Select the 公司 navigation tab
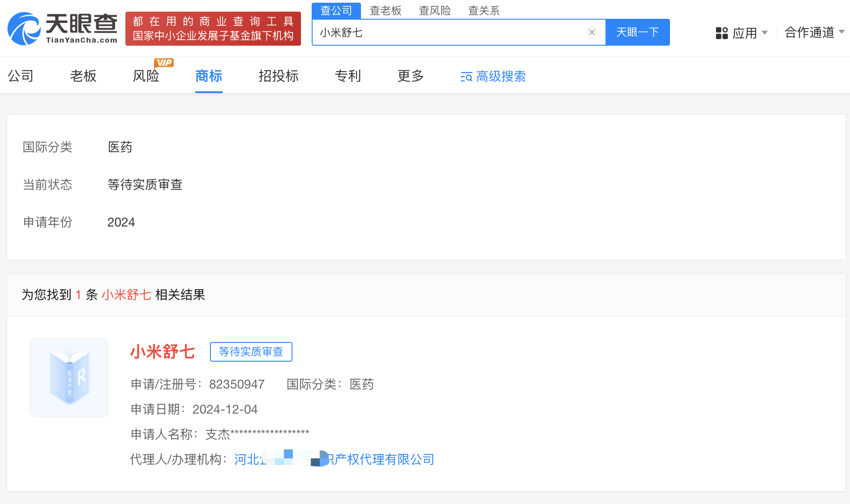850x504 pixels. [x=21, y=76]
